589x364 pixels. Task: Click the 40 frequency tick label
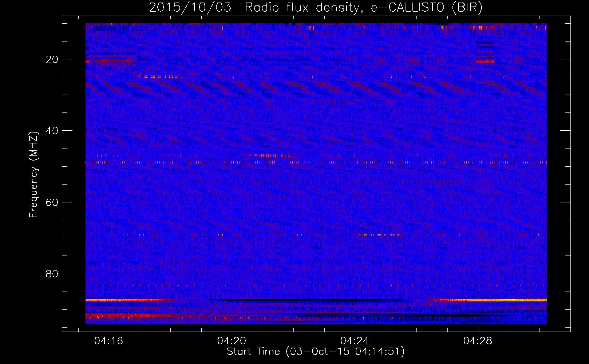[52, 131]
